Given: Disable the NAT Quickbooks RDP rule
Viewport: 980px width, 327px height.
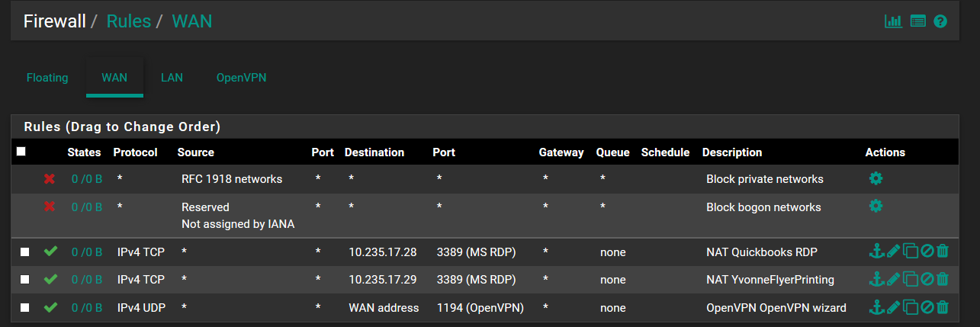Looking at the screenshot, I should pyautogui.click(x=927, y=252).
